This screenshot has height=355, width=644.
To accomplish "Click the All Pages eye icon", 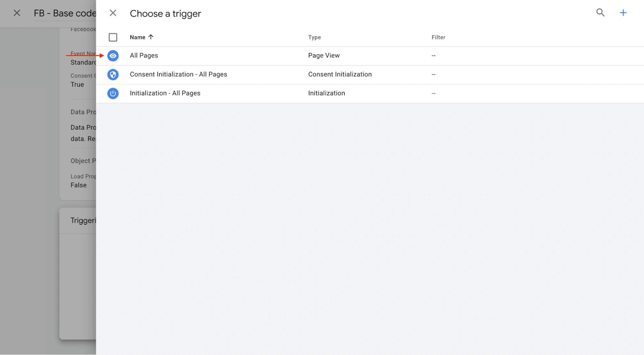I will tap(113, 56).
